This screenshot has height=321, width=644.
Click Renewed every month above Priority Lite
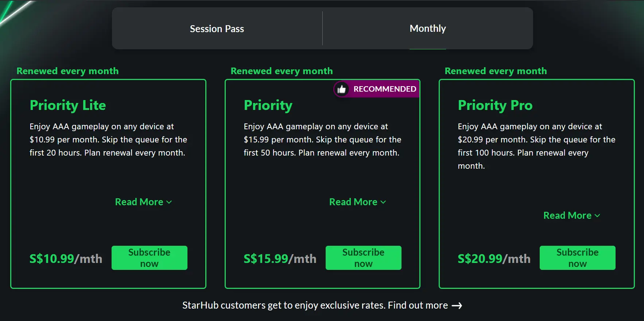pyautogui.click(x=67, y=71)
